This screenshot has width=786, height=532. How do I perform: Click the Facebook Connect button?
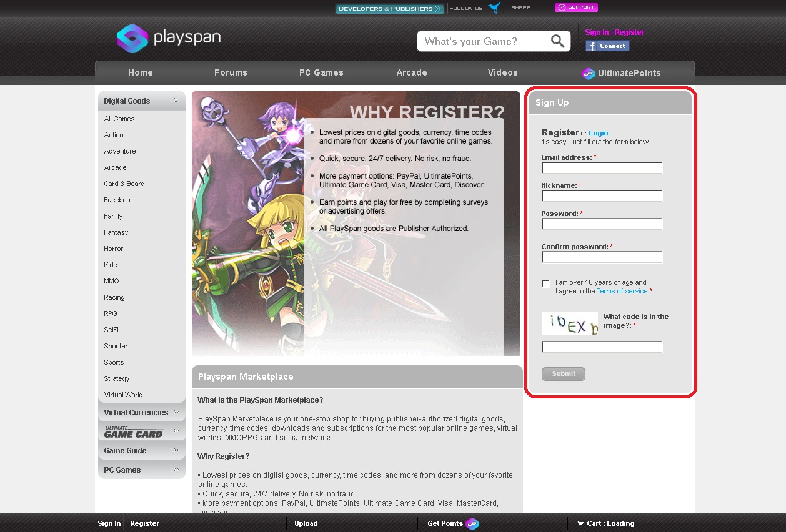[607, 46]
